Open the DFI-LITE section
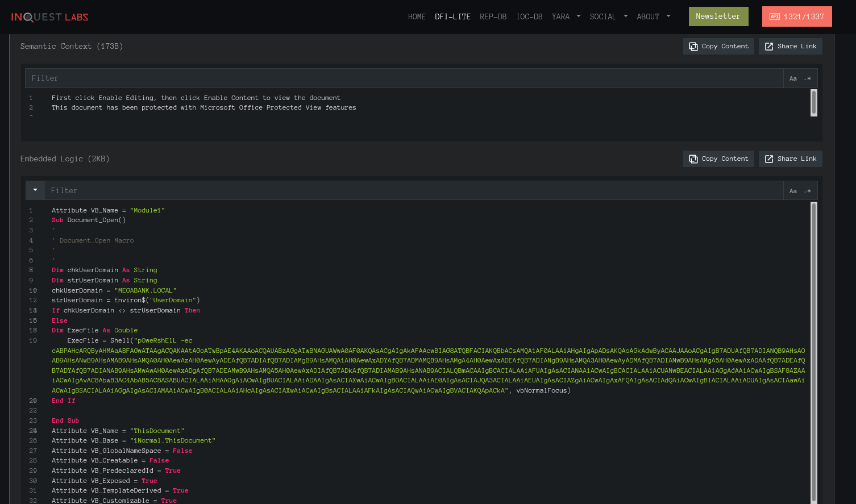Screen dimensions: 856x504 click(452, 16)
